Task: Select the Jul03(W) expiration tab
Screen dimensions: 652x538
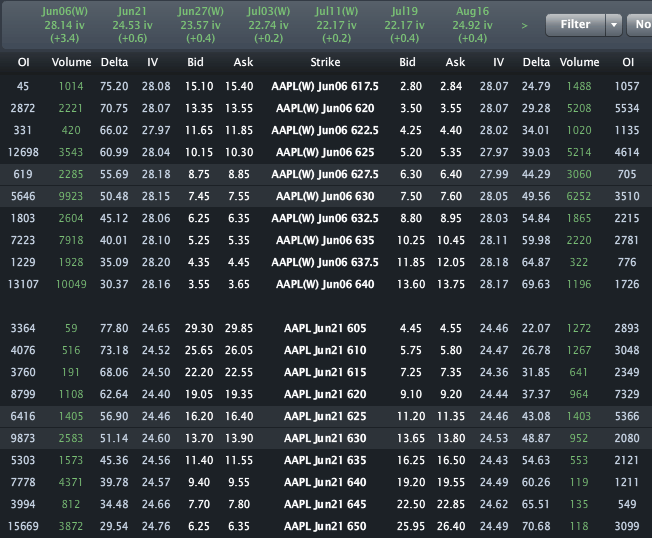Action: click(x=269, y=25)
